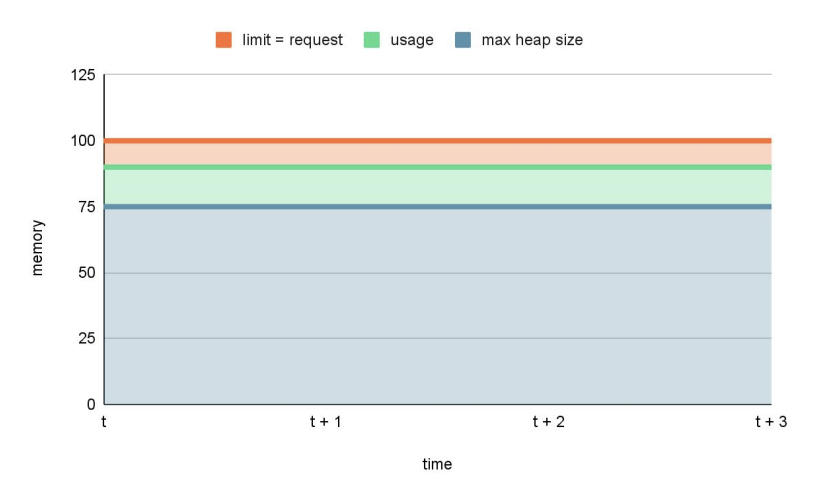Click the orange limit = request legend swatch

tap(224, 40)
